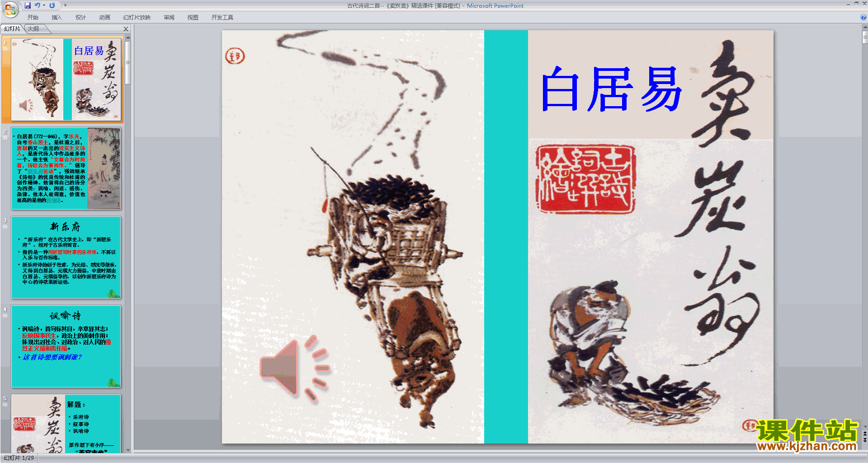Click the animation star icon beside slide 1
Image resolution: width=868 pixels, height=463 pixels.
click(5, 48)
